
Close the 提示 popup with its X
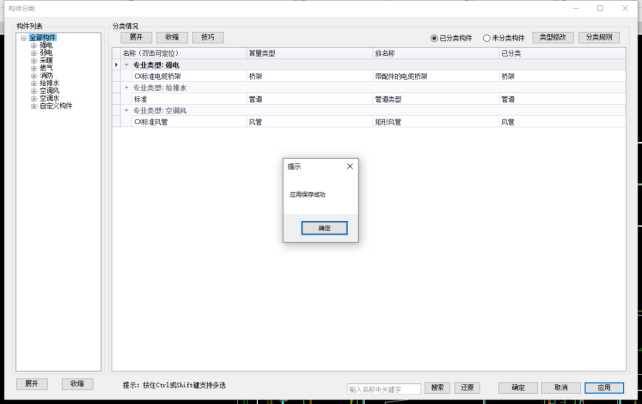point(349,166)
